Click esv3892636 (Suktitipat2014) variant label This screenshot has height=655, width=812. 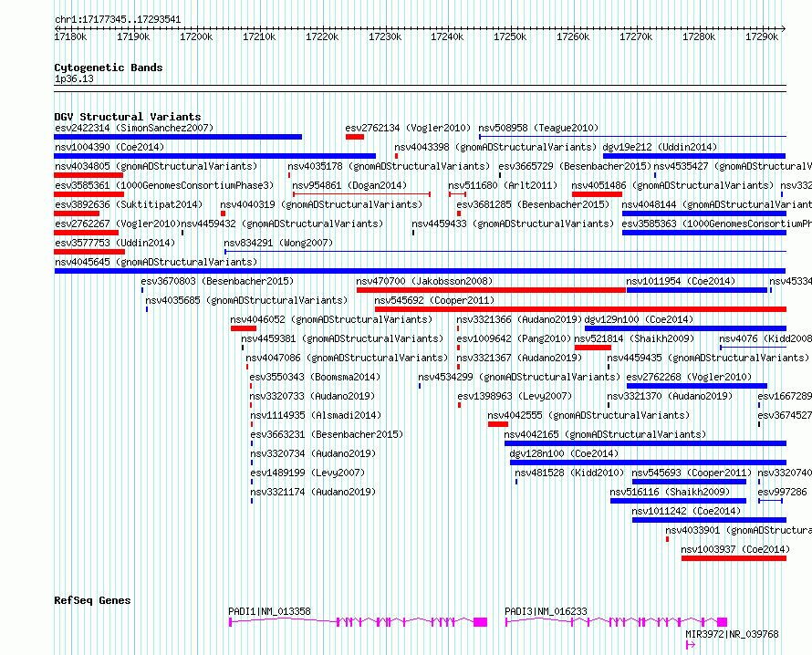129,204
